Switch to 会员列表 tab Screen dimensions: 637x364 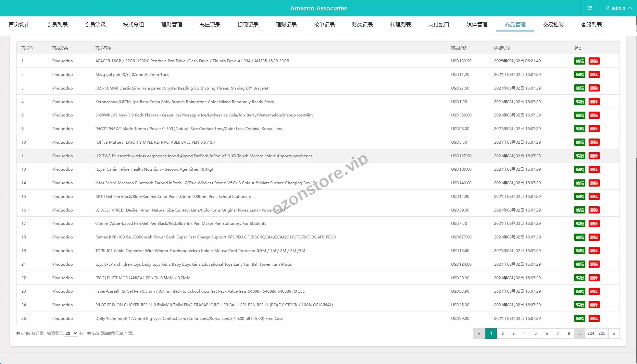coord(57,25)
